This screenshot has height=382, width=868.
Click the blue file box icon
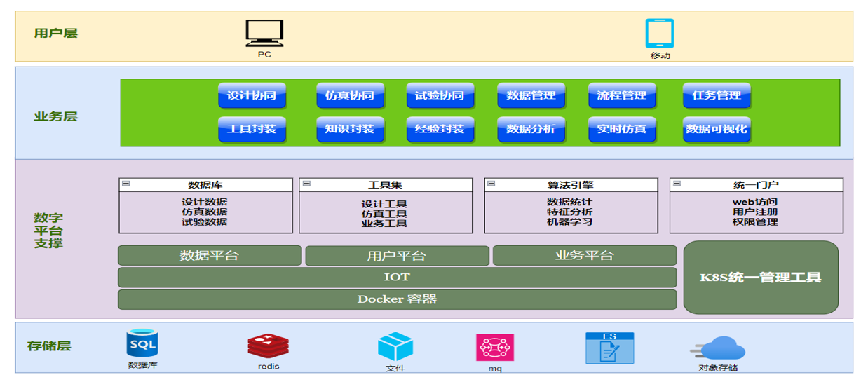tap(395, 347)
